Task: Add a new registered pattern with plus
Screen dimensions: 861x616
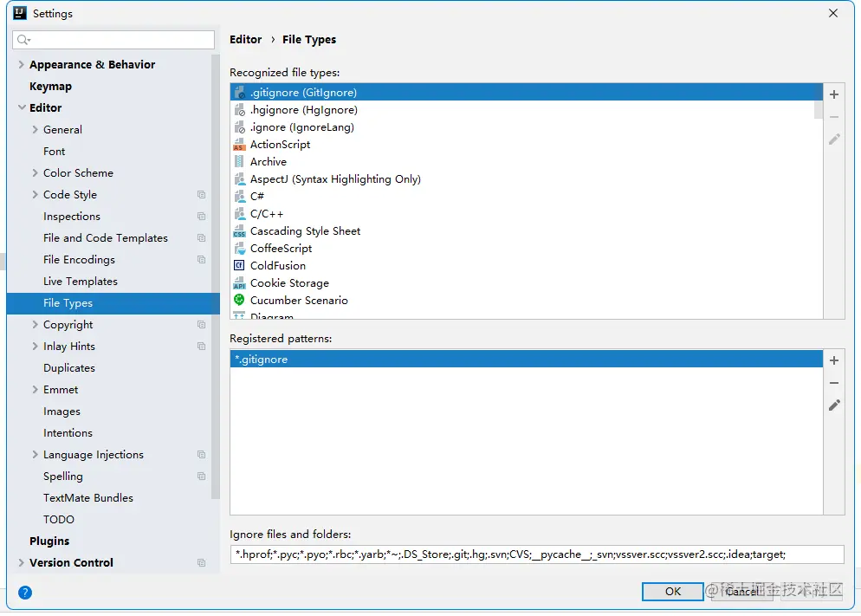Action: pyautogui.click(x=834, y=360)
